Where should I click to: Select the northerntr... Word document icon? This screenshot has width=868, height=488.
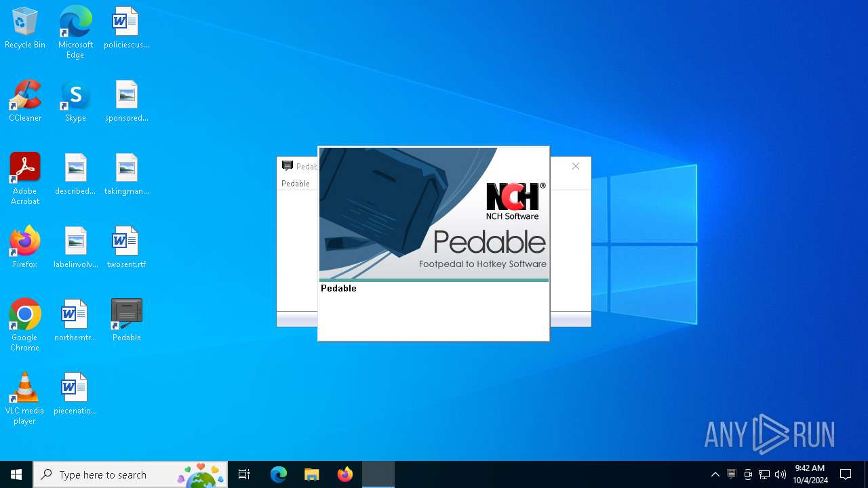(75, 321)
